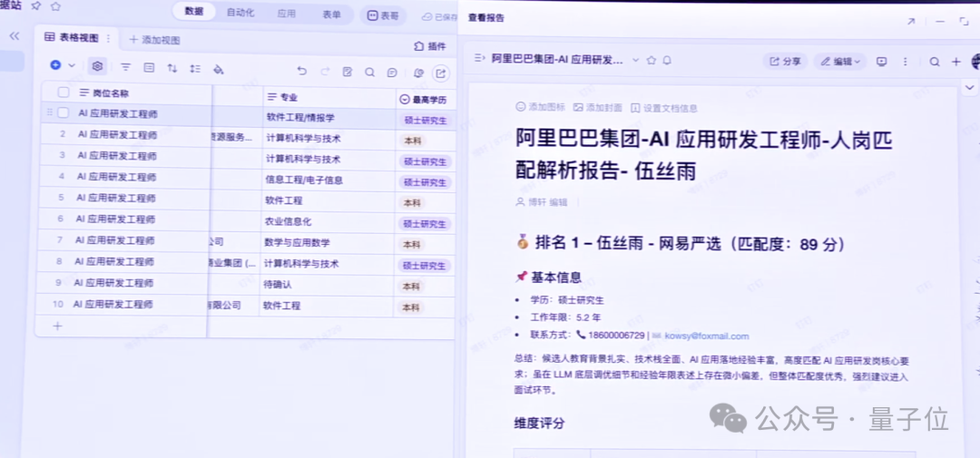
Task: Click the 博轩 编辑 author line
Action: (x=541, y=202)
